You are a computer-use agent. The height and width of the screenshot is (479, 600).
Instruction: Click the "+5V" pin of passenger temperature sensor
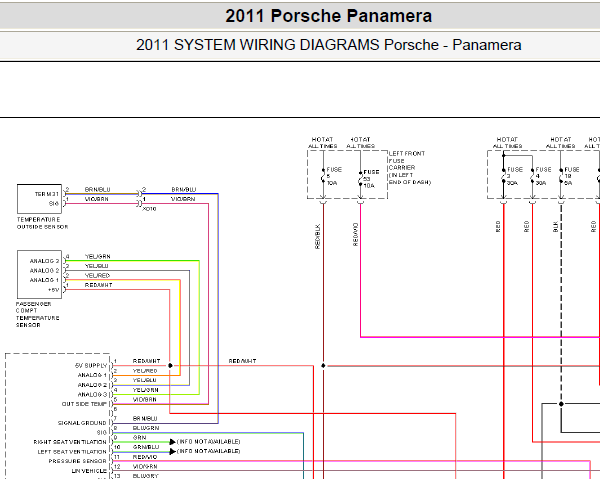(x=54, y=290)
